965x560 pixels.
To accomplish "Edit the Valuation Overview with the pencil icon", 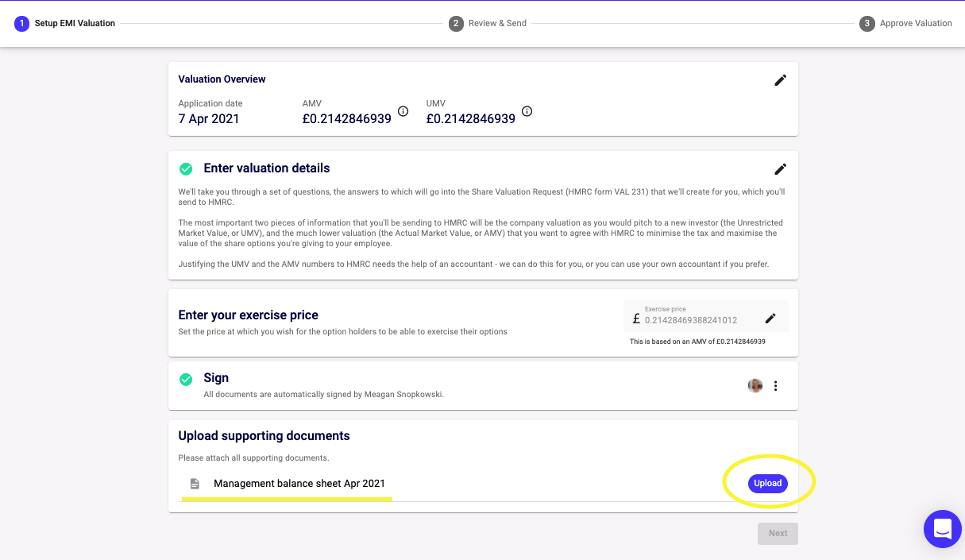I will tap(781, 80).
